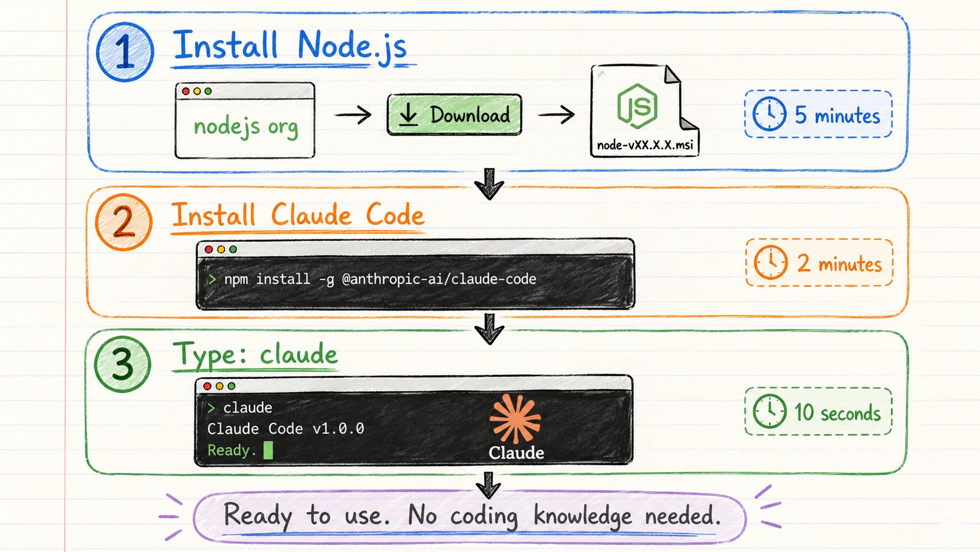
Task: Click the green Ready. terminal text
Action: pos(232,450)
